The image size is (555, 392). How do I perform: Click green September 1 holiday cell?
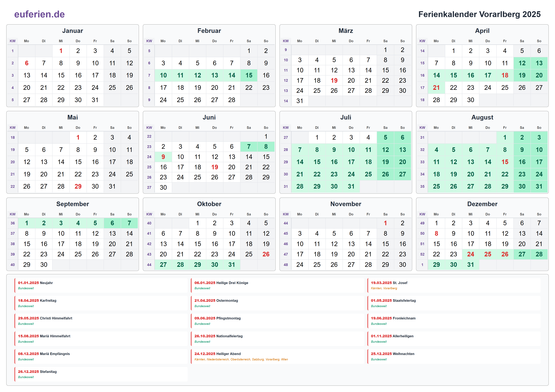[x=27, y=223]
